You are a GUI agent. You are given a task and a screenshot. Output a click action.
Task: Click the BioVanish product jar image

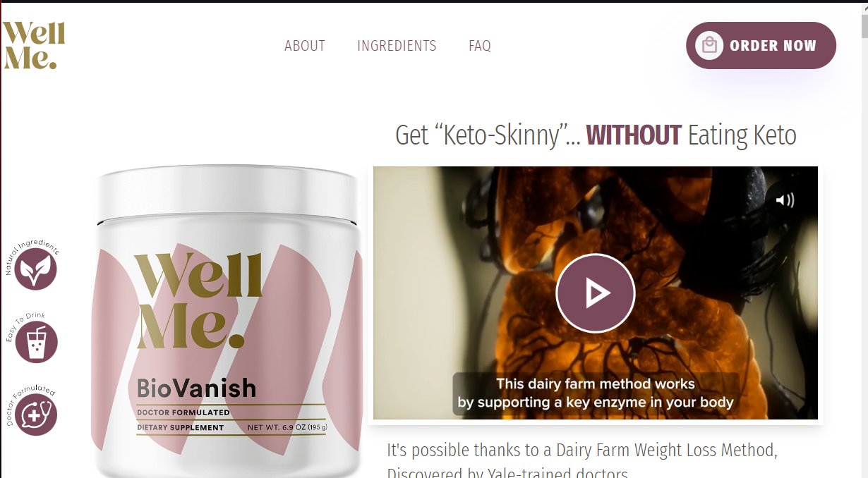pyautogui.click(x=226, y=321)
